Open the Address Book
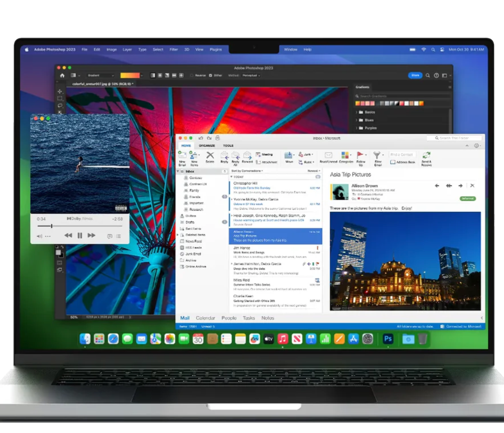This screenshot has width=504, height=433. (402, 162)
